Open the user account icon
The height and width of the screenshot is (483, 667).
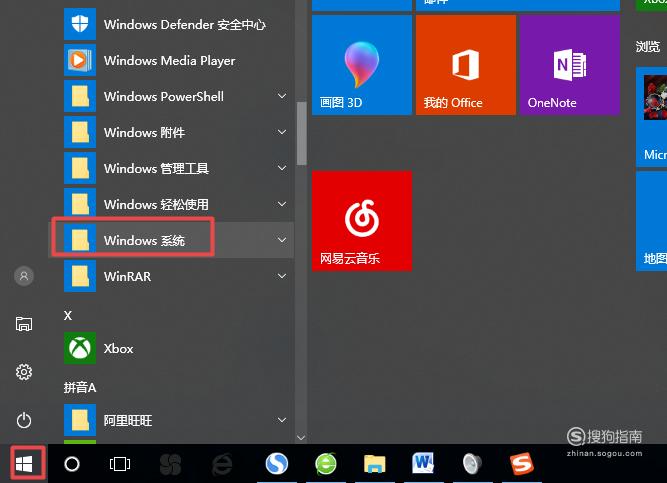click(x=24, y=276)
